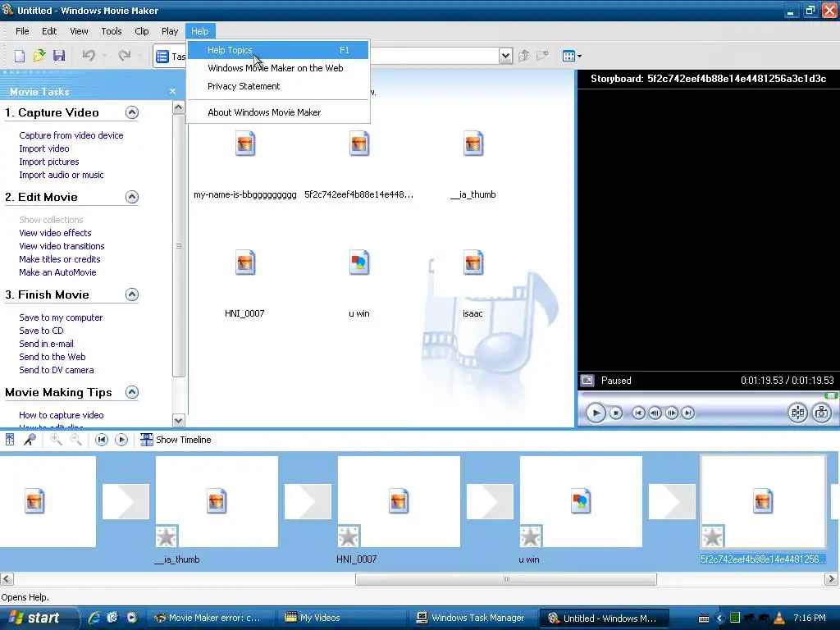Click Send in e-mail link
Viewport: 840px width, 630px height.
click(x=46, y=344)
